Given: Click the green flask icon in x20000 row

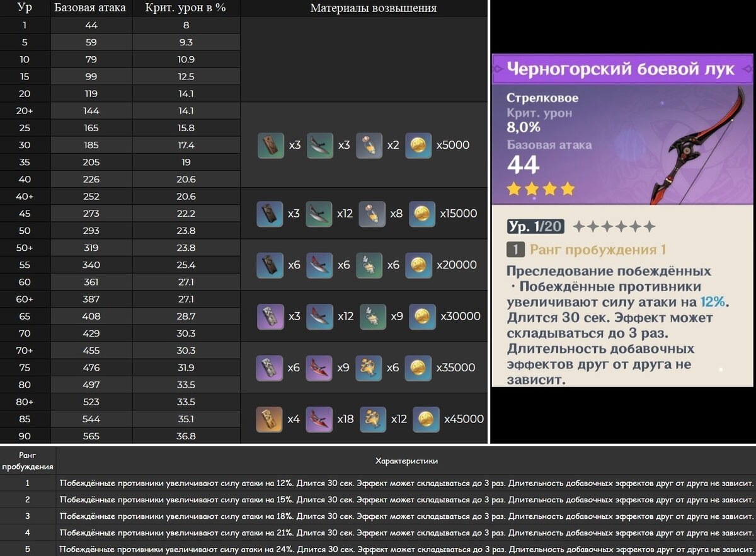Looking at the screenshot, I should tap(369, 265).
